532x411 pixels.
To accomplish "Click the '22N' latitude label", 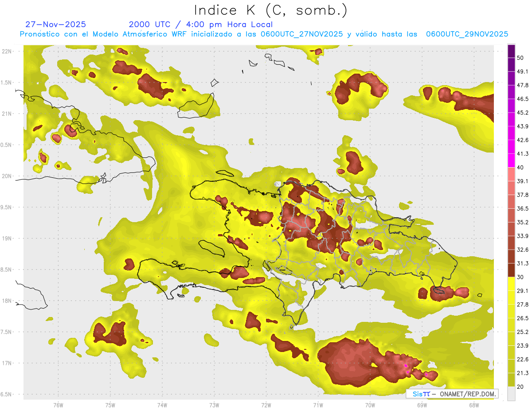I will 7,51.
